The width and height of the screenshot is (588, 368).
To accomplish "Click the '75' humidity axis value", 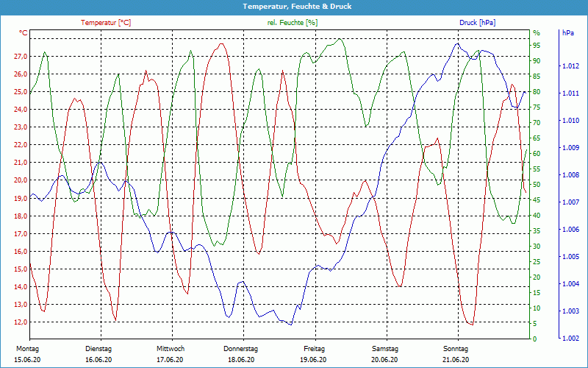I will (x=537, y=107).
